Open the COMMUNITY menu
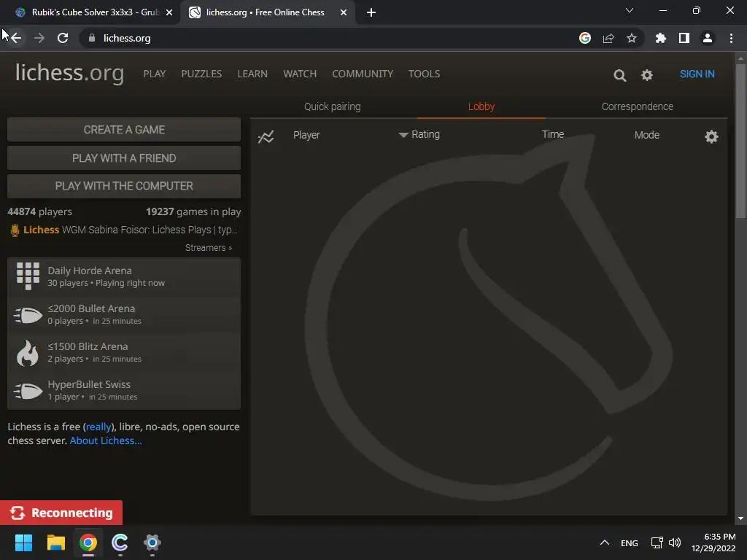Screen dimensions: 747x560 (x=363, y=74)
